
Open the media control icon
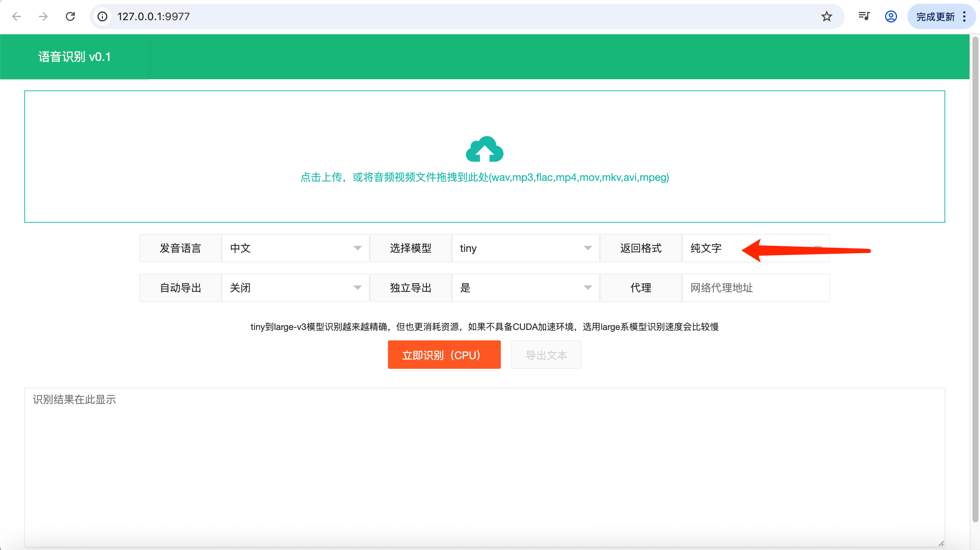click(864, 16)
